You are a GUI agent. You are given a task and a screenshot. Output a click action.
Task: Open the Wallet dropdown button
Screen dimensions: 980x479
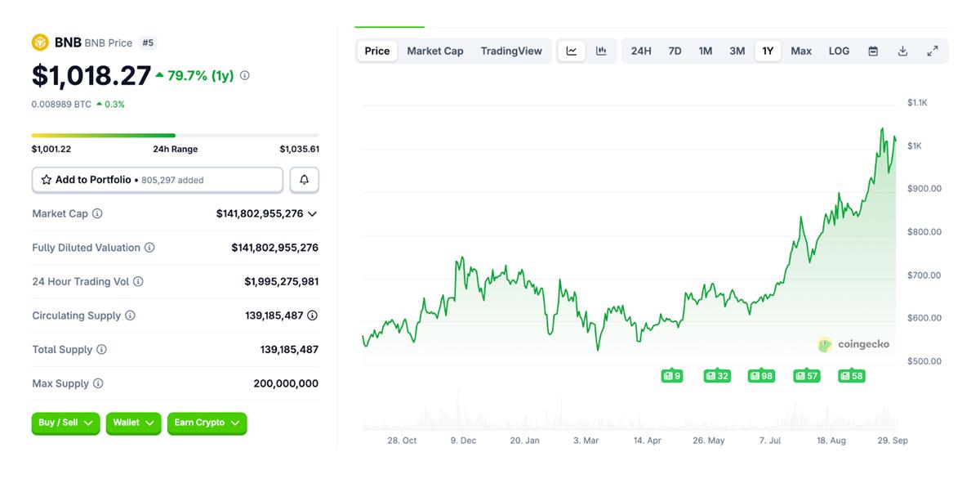(133, 423)
